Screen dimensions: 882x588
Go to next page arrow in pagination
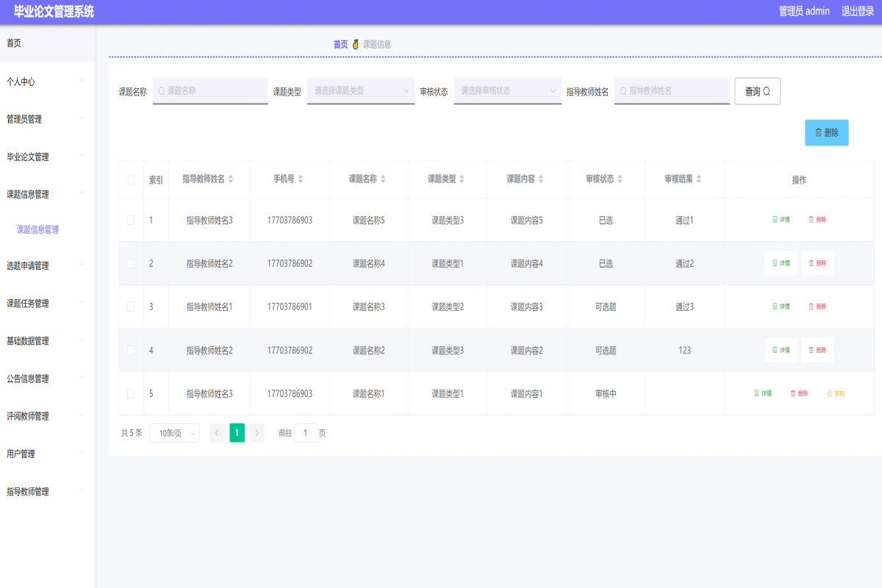pos(257,433)
